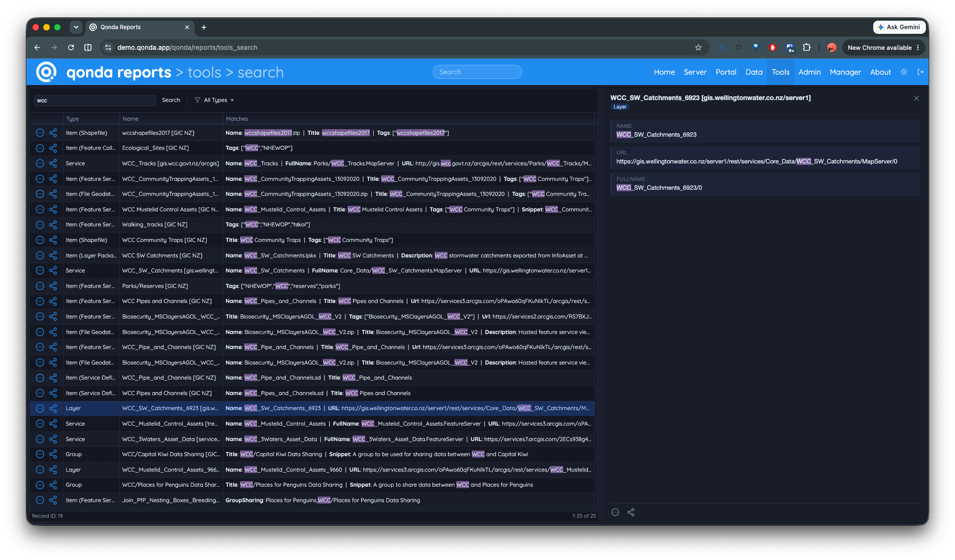The width and height of the screenshot is (955, 560).
Task: Click Ask Gemini button
Action: pos(899,27)
